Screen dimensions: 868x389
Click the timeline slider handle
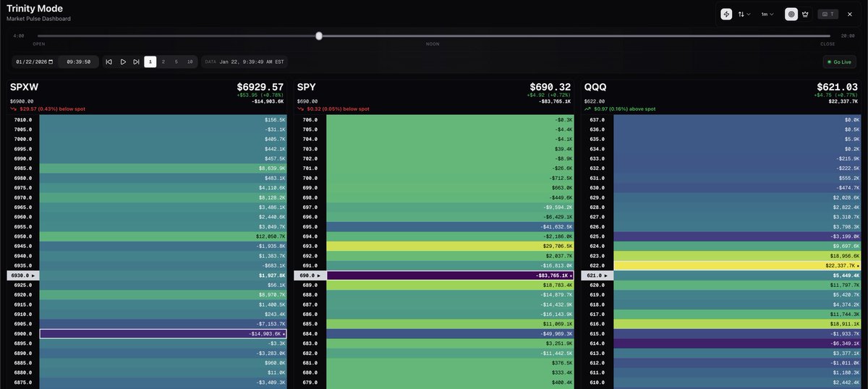(319, 36)
